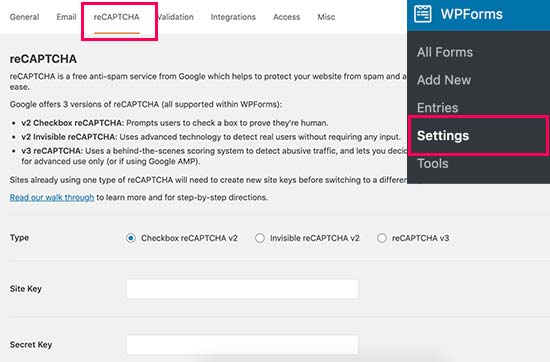The height and width of the screenshot is (362, 550).
Task: Open Tools in sidebar menu
Action: click(x=432, y=163)
